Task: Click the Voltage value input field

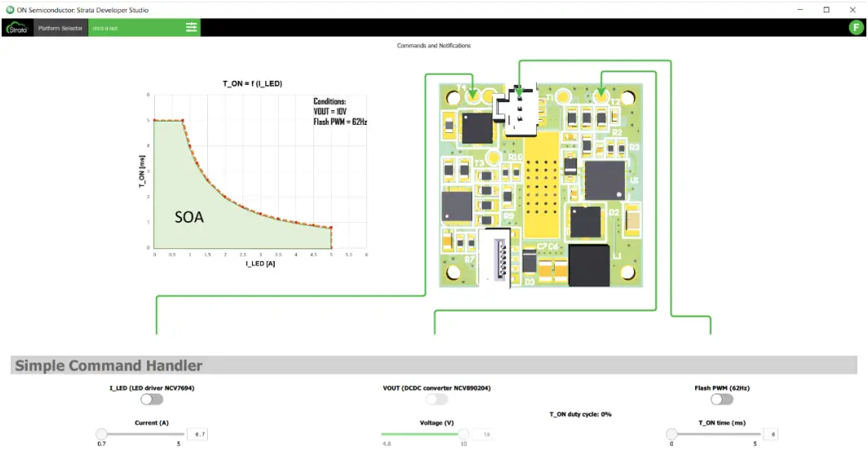Action: point(484,434)
